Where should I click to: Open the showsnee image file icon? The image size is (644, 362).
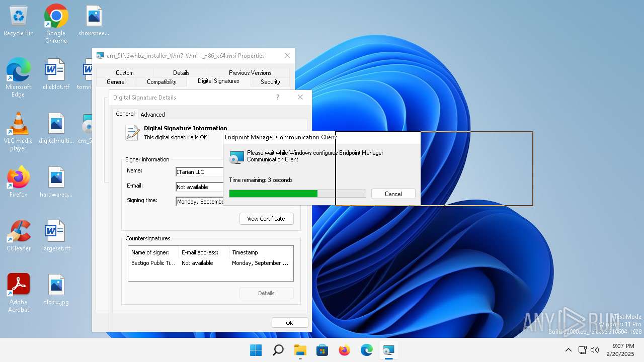94,21
